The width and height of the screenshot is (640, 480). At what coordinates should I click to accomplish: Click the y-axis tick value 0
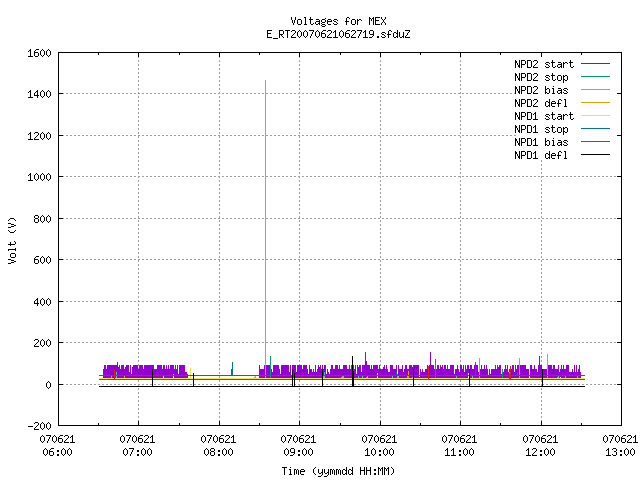[49, 385]
